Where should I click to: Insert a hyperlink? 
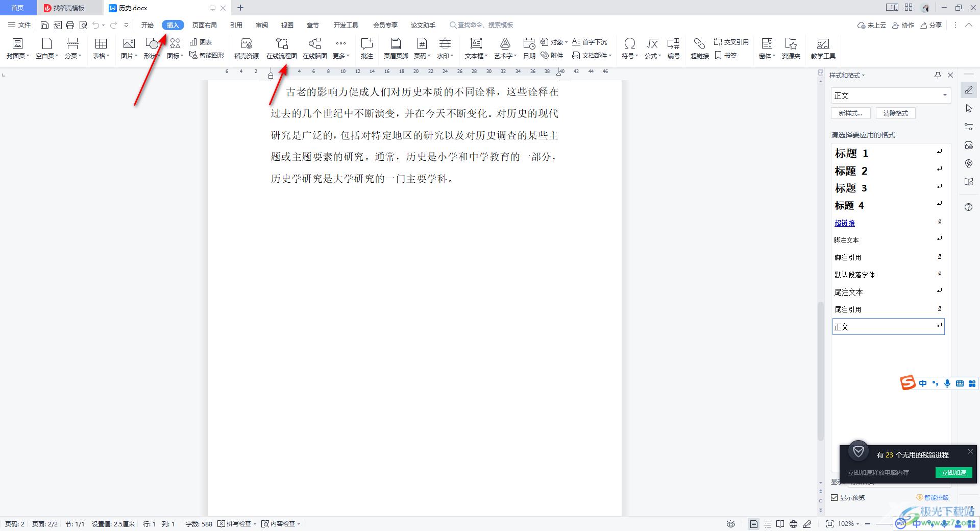(x=700, y=49)
